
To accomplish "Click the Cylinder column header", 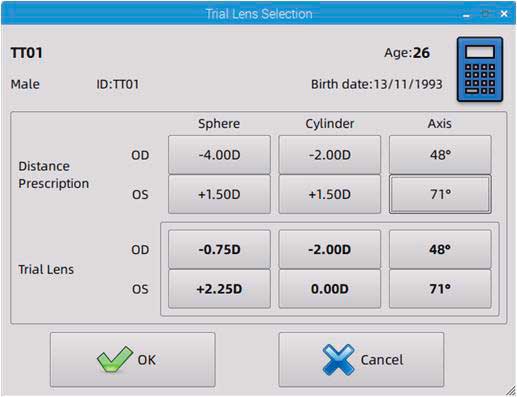I will point(330,124).
